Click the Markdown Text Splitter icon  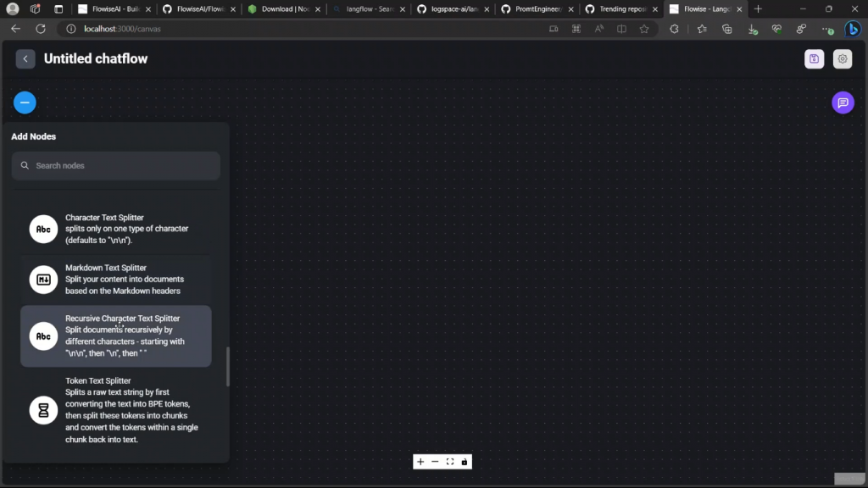click(x=43, y=280)
